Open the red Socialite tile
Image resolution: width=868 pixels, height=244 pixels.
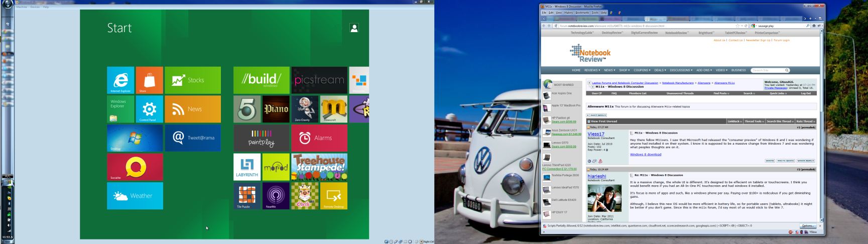(135, 167)
